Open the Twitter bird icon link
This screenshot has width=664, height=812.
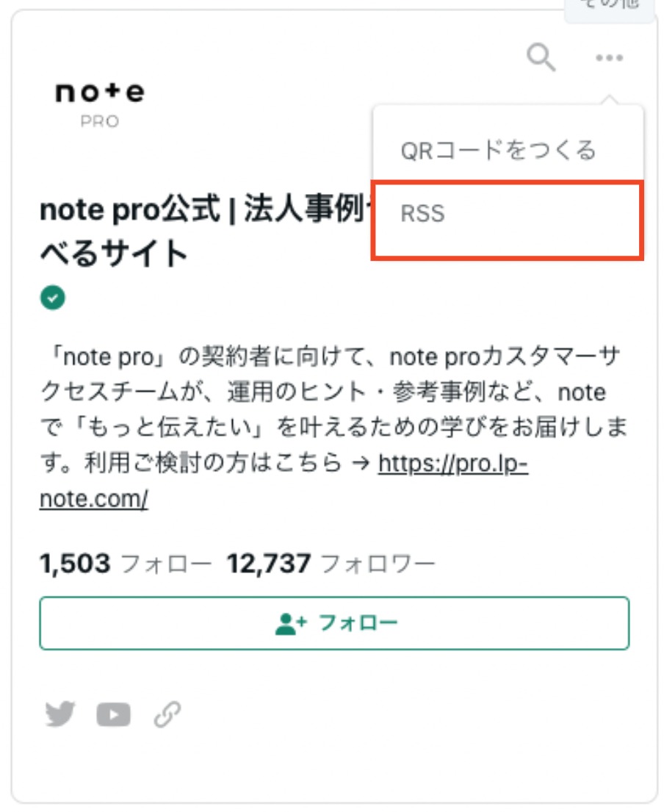pyautogui.click(x=60, y=714)
